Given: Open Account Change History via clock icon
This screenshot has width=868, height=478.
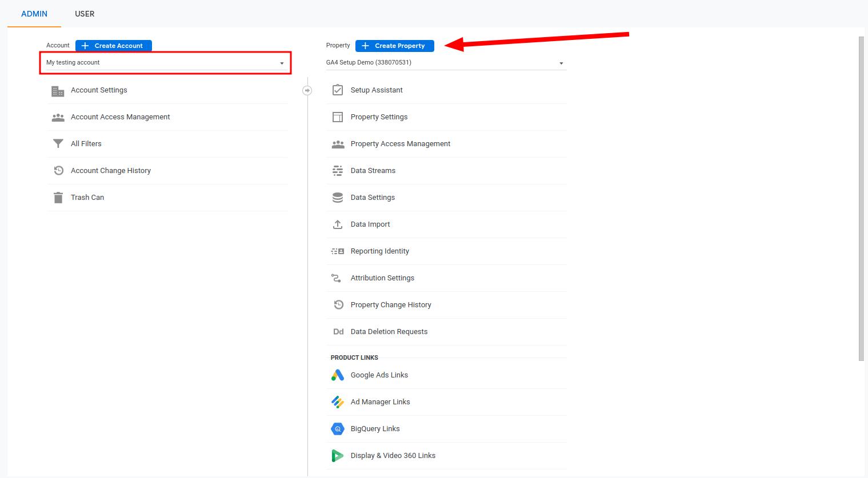Looking at the screenshot, I should tap(58, 170).
